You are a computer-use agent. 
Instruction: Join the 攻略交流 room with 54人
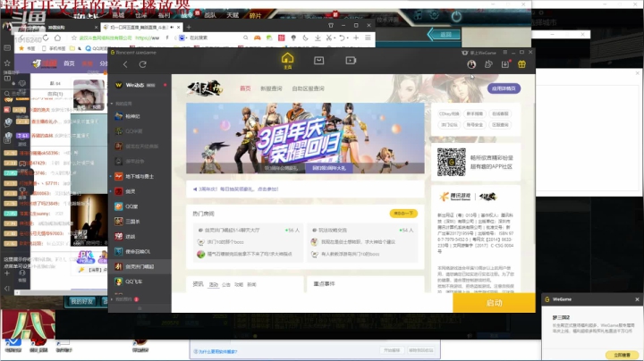pos(362,231)
